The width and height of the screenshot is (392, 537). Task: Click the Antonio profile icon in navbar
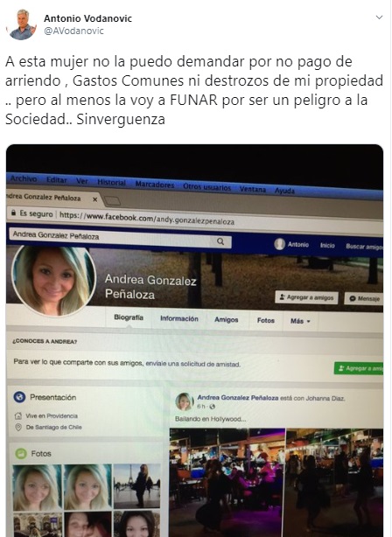[x=280, y=244]
